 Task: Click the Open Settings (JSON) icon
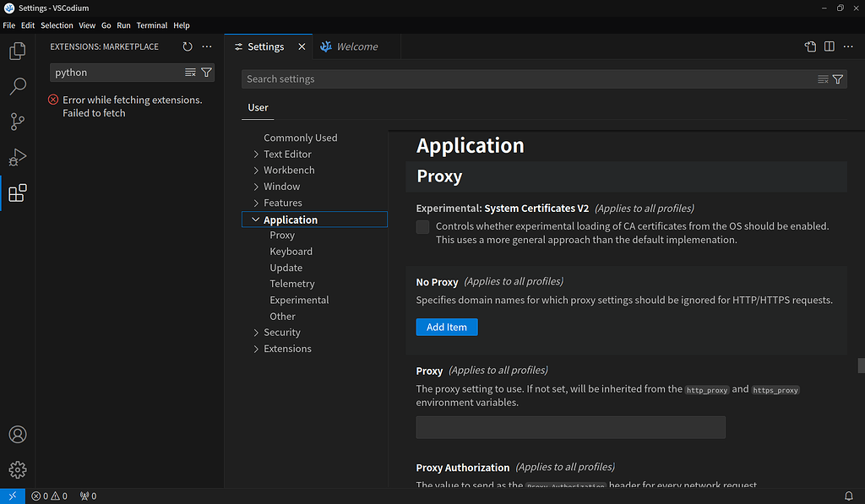810,47
